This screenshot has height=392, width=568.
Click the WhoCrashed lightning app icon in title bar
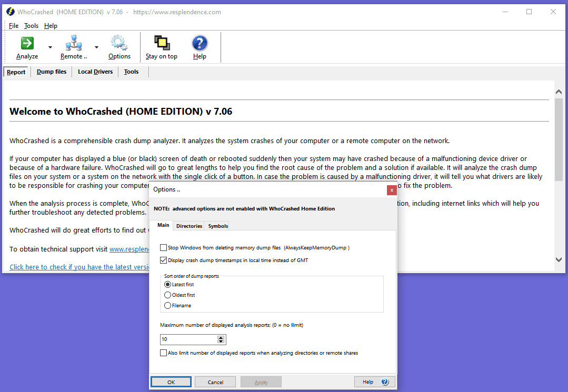[x=11, y=12]
